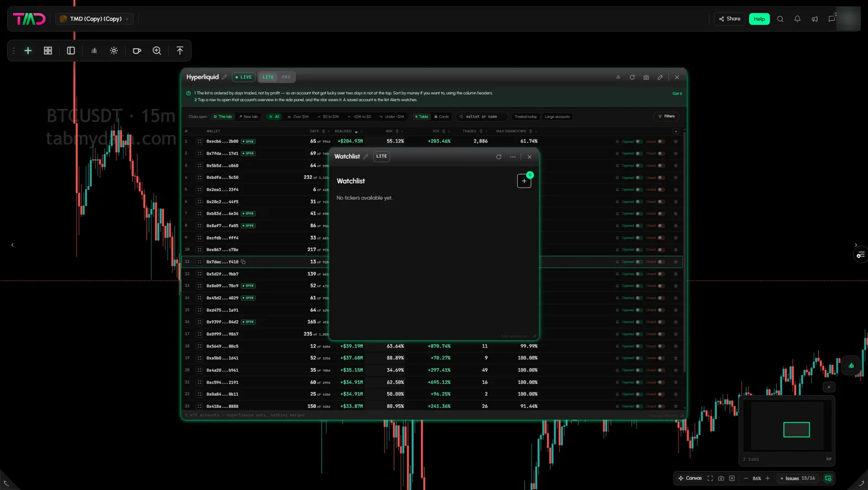Screen dimensions: 868x490
Task: Open the candlestick chart icon in toolbar
Action: [x=94, y=50]
